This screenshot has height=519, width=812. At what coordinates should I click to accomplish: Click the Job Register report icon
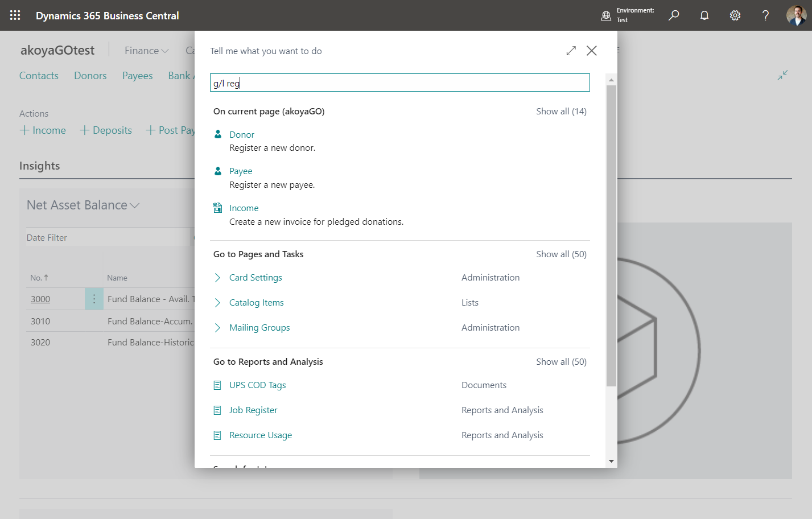(217, 410)
